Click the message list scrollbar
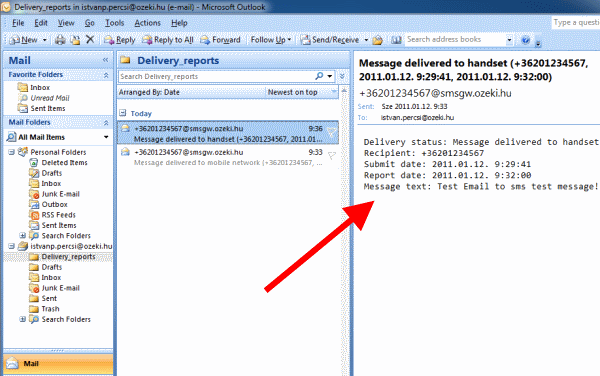The height and width of the screenshot is (376, 600). click(345, 230)
